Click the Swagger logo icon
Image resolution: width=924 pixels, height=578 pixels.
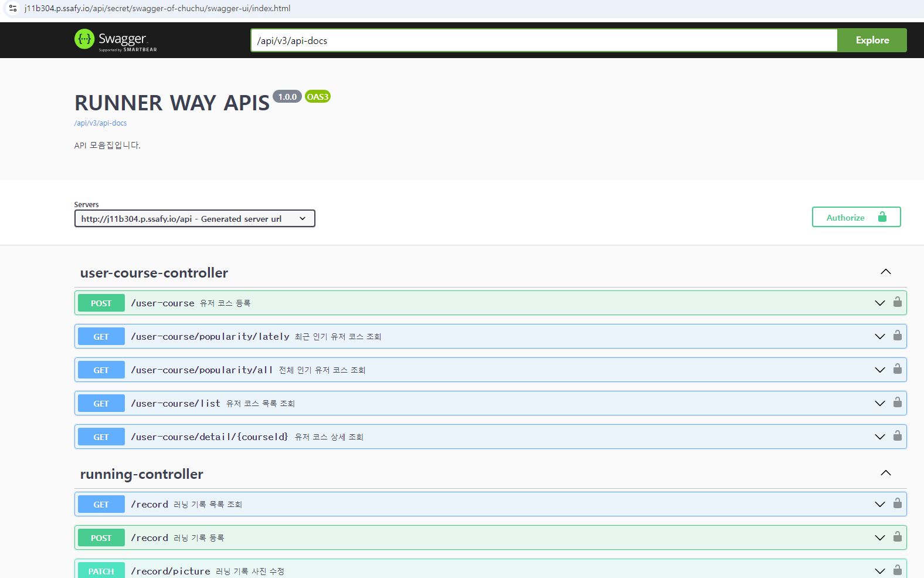click(84, 39)
